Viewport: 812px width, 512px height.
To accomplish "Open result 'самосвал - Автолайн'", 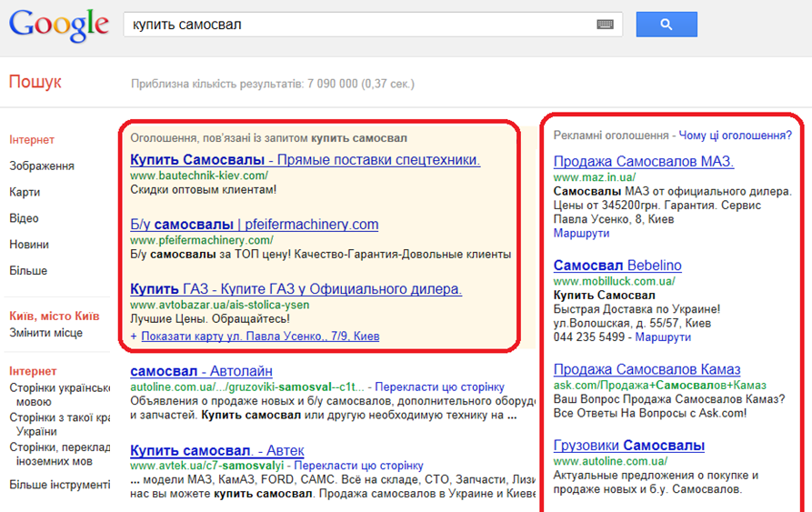I will 202,371.
